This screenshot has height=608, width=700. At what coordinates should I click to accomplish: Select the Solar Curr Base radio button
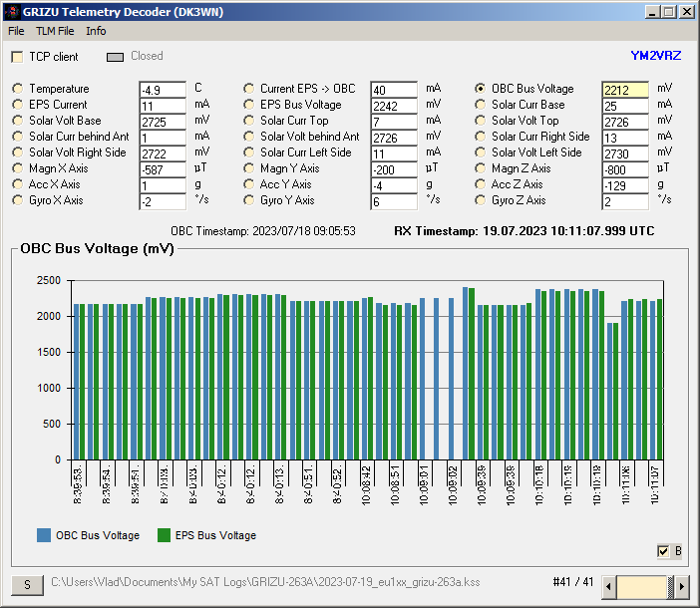click(x=480, y=105)
